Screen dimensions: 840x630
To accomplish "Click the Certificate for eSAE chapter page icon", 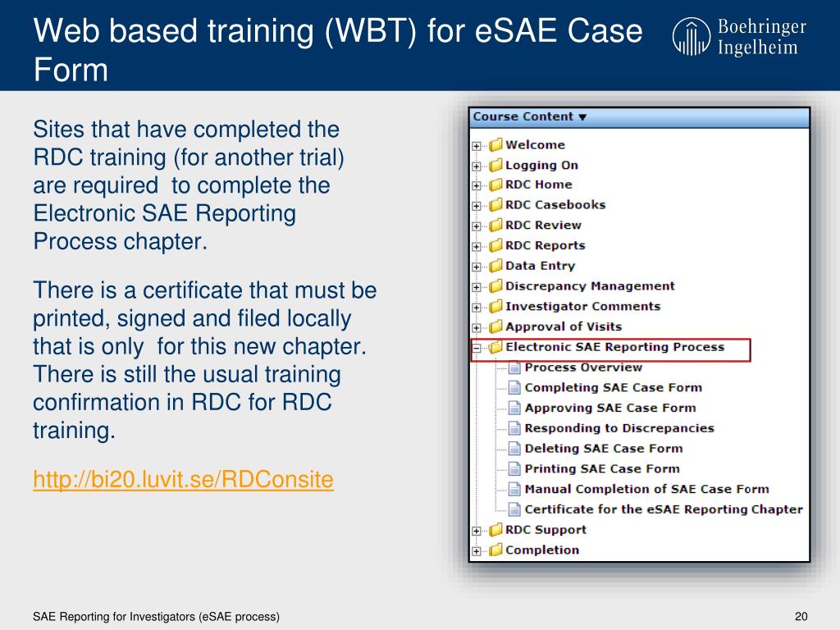I will [x=514, y=509].
